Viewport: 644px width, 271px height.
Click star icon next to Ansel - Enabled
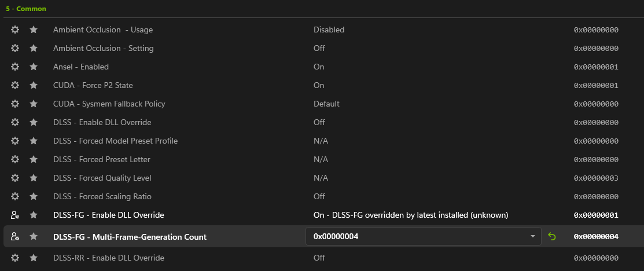34,67
